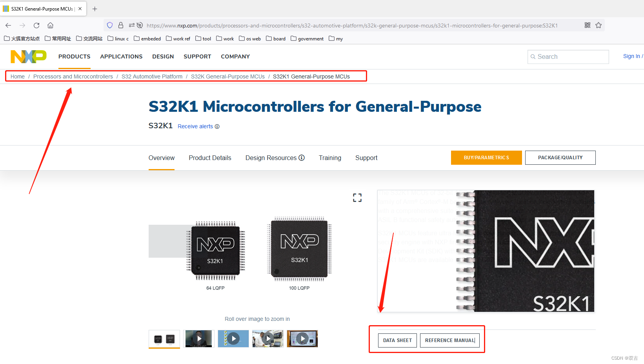Switch to the Product Details tab
Image resolution: width=644 pixels, height=364 pixels.
click(x=210, y=158)
